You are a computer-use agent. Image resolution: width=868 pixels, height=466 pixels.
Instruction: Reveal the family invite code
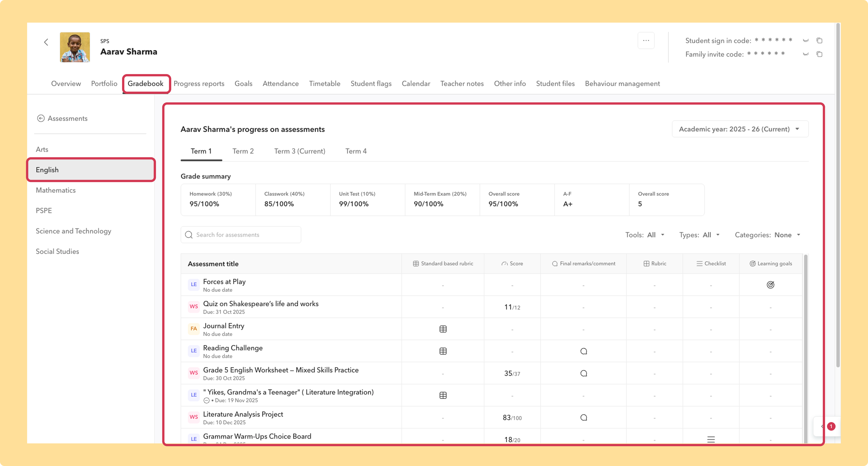tap(806, 54)
